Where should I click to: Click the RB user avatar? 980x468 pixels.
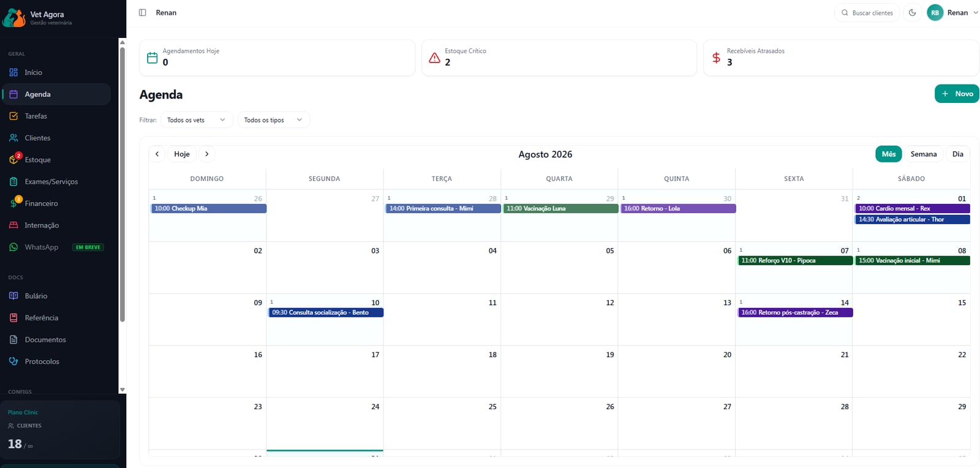pyautogui.click(x=935, y=12)
